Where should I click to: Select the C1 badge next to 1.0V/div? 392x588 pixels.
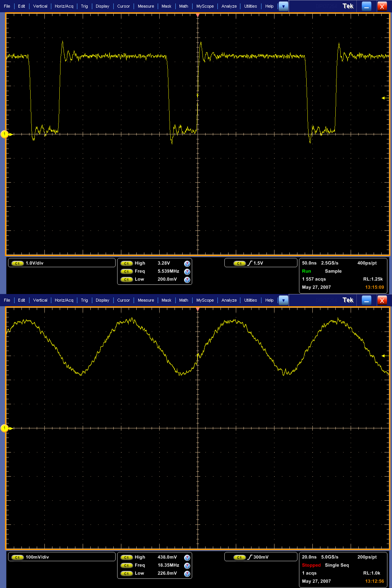[x=17, y=263]
